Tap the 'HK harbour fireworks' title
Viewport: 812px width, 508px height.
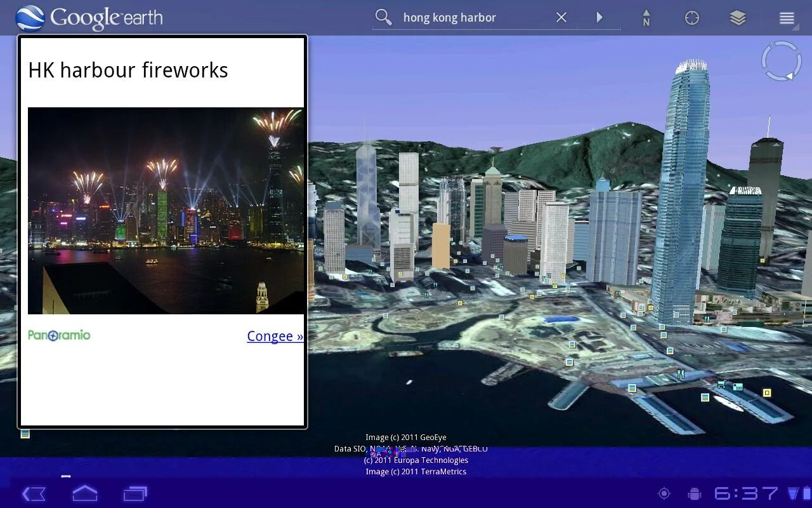click(x=128, y=70)
